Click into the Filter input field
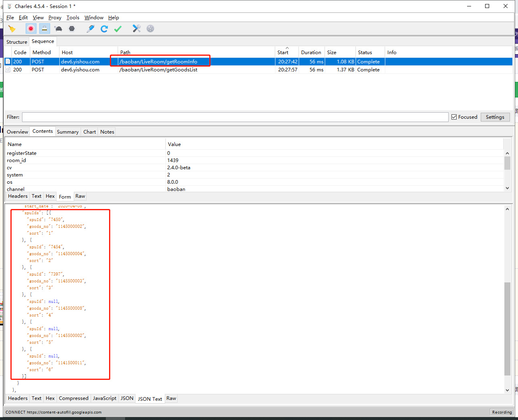518x420 pixels. pyautogui.click(x=235, y=117)
